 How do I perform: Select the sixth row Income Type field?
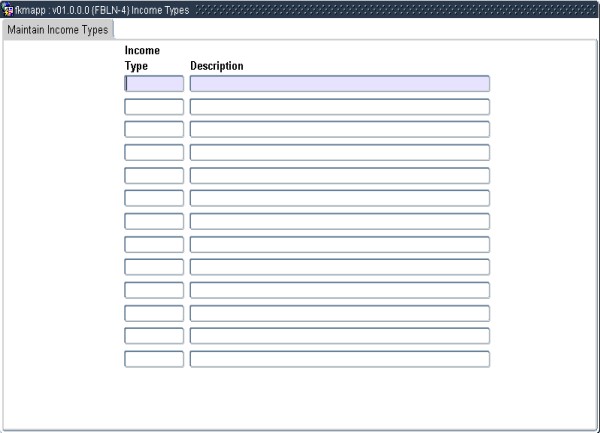(154, 198)
